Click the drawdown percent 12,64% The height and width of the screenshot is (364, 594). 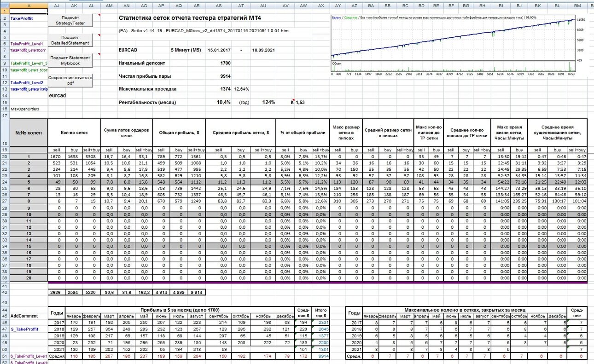pyautogui.click(x=242, y=89)
